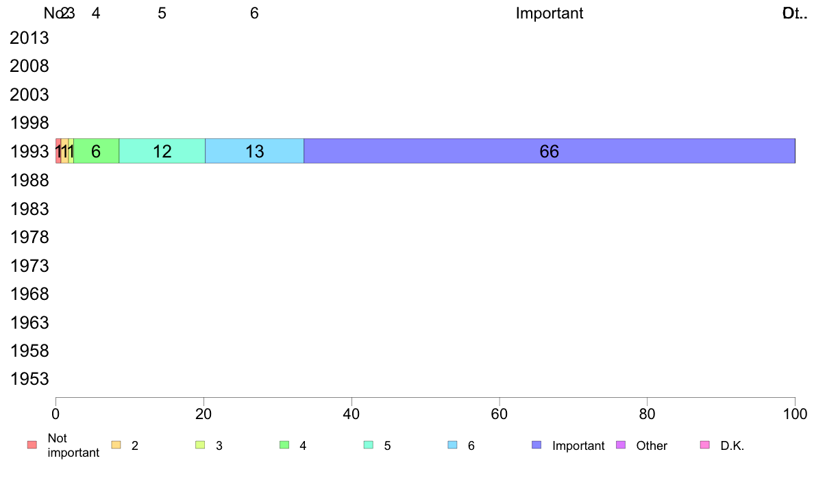
Task: Select the 66 'Important' bar segment
Action: tap(550, 151)
